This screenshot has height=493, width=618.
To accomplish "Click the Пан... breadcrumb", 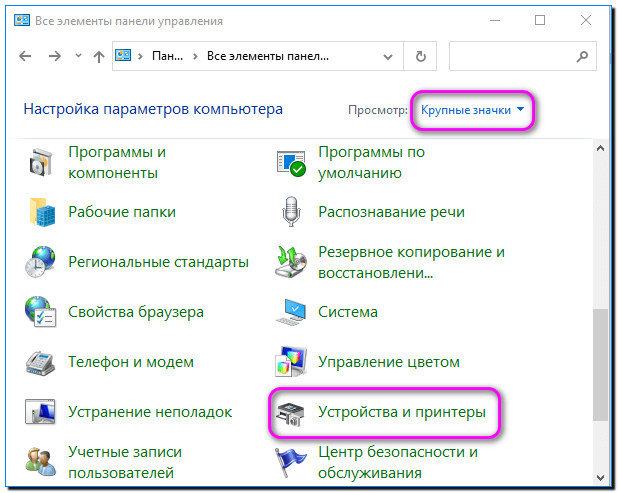I will (x=168, y=56).
